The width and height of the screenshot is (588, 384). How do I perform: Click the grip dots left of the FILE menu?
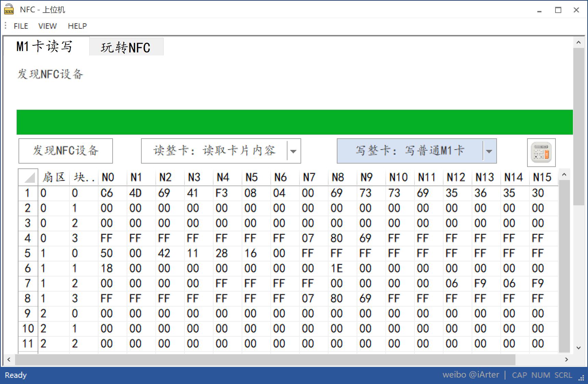click(5, 26)
